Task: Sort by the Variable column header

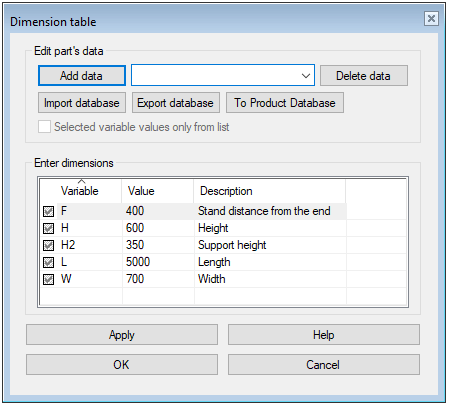Action: [x=81, y=191]
